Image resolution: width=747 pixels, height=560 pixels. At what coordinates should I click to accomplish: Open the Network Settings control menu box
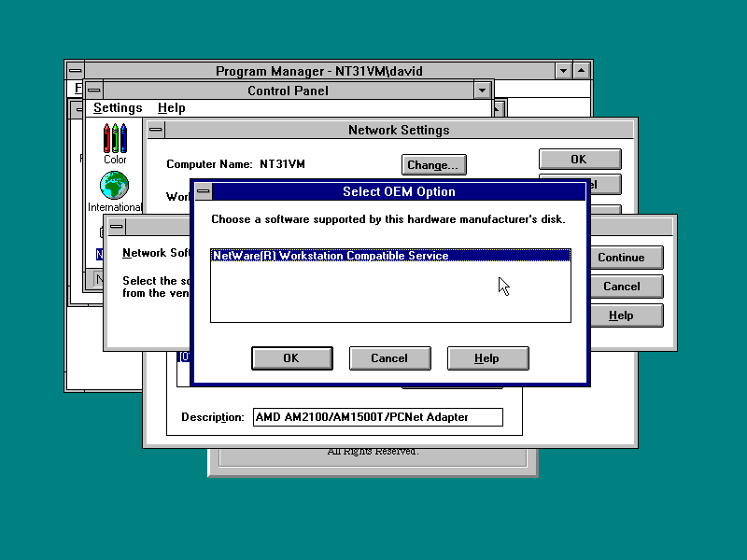click(x=156, y=130)
